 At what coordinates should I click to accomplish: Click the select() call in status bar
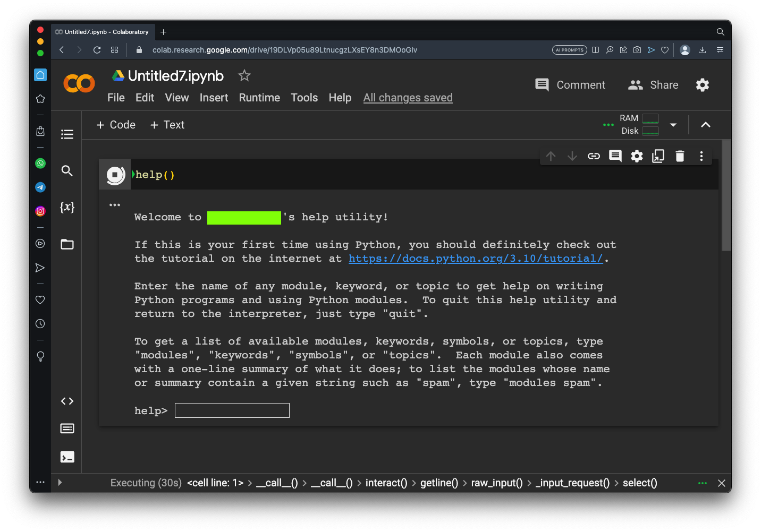640,483
